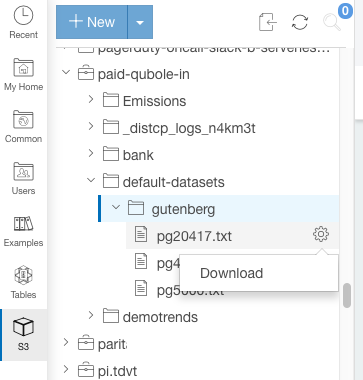Collapse the paid-qubole-in bucket
The image size is (363, 380).
coord(67,72)
